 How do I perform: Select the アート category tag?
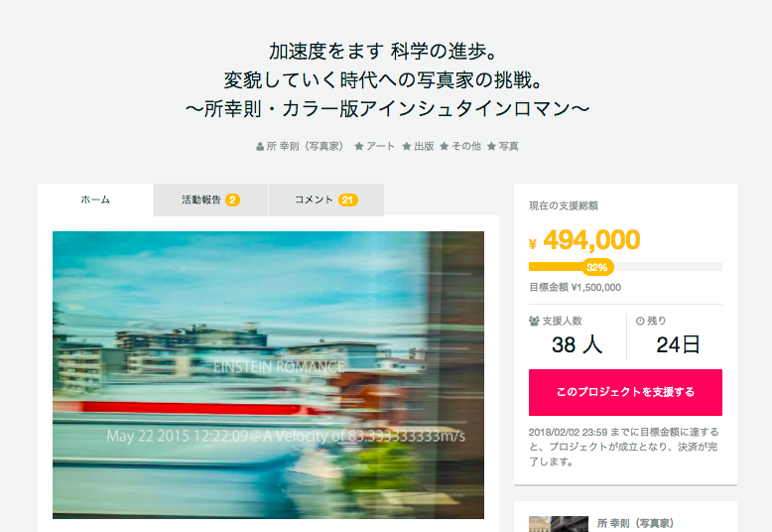pos(380,146)
